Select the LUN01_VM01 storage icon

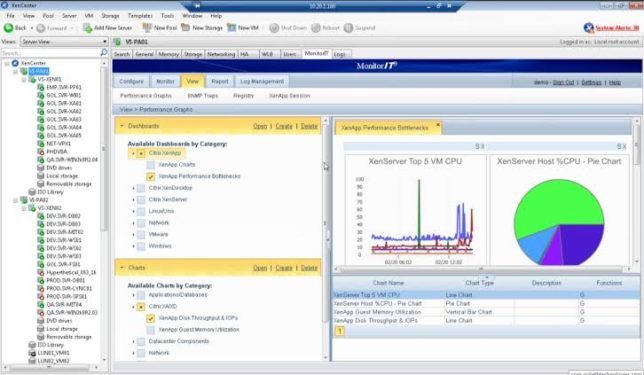click(32, 353)
